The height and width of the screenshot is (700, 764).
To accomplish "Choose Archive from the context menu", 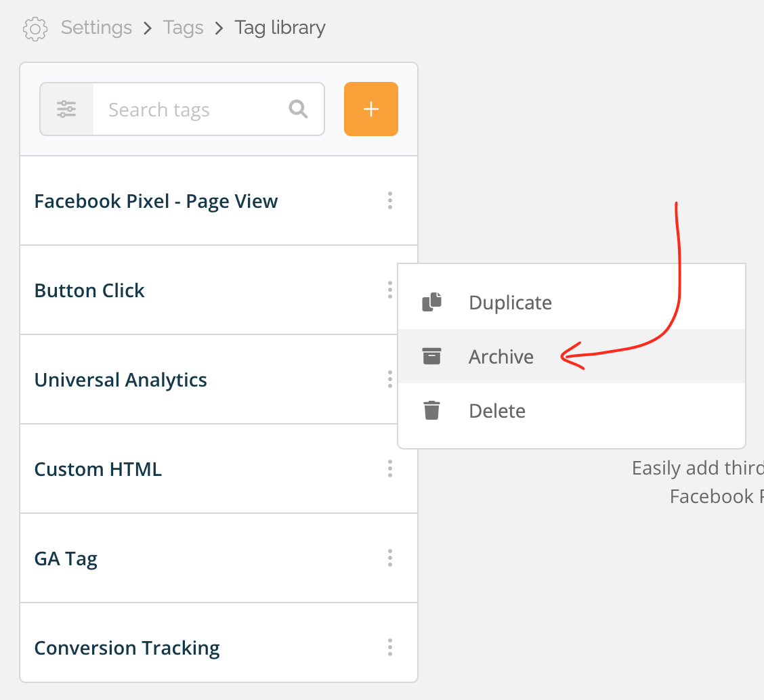I will tap(572, 356).
